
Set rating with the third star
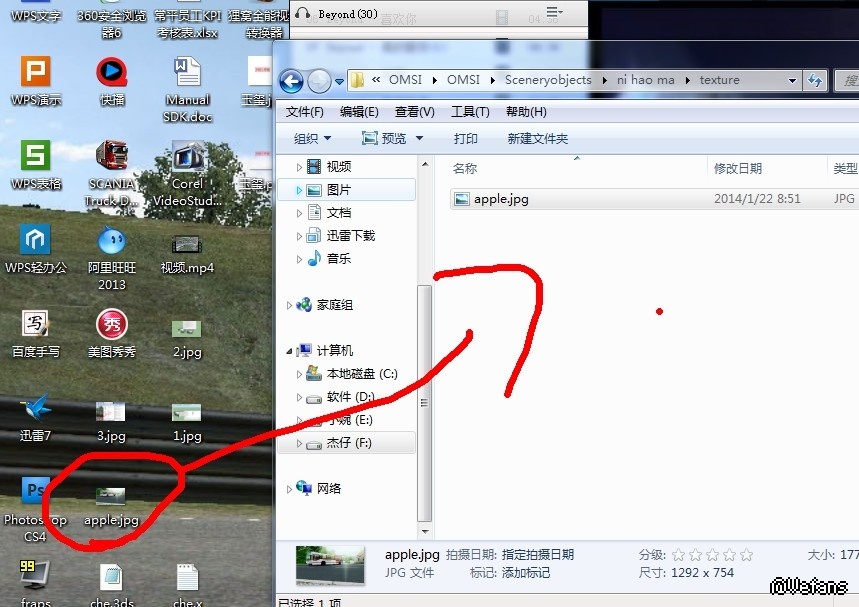click(712, 555)
